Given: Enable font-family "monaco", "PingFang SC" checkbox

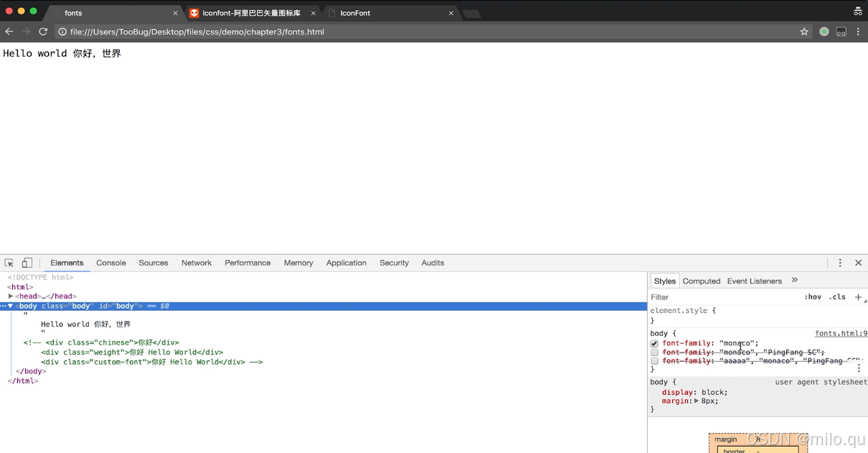Looking at the screenshot, I should [x=654, y=352].
